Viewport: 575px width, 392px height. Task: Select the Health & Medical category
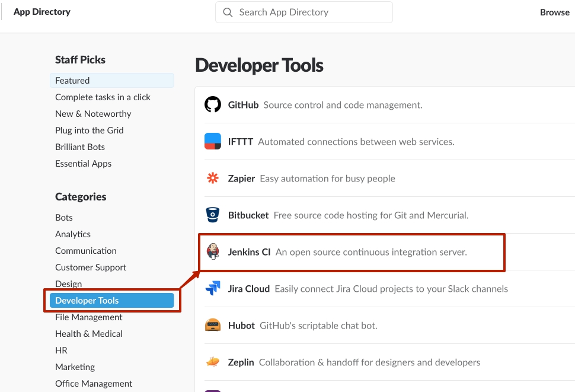click(89, 334)
